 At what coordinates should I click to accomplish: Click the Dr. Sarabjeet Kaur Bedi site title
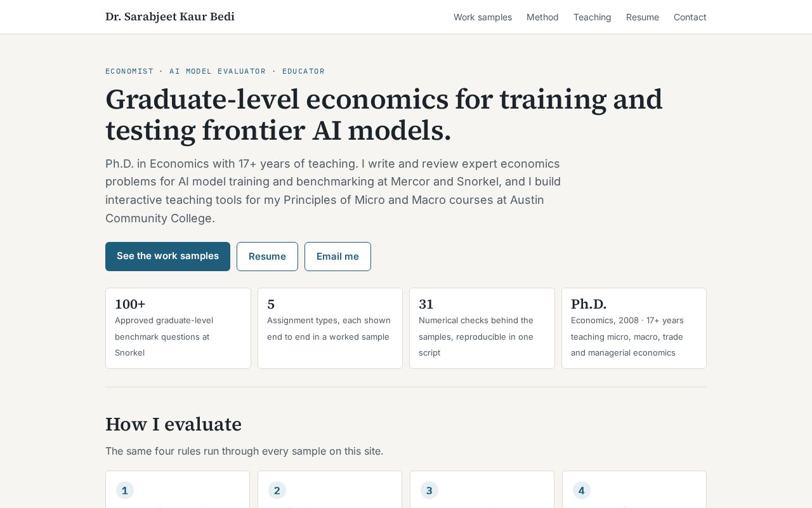coord(170,17)
